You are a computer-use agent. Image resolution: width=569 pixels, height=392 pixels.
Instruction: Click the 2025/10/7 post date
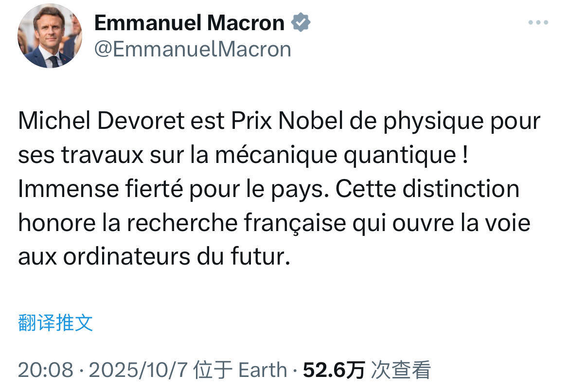point(138,371)
